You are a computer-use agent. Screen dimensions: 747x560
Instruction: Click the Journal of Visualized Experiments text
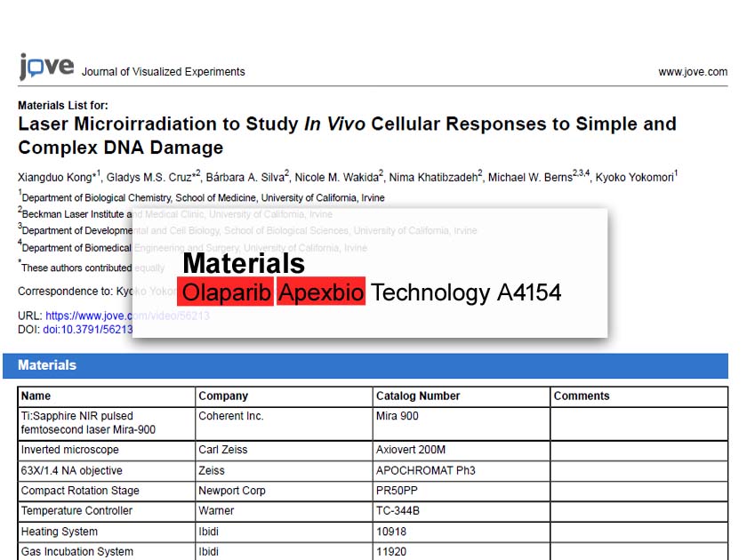(163, 72)
